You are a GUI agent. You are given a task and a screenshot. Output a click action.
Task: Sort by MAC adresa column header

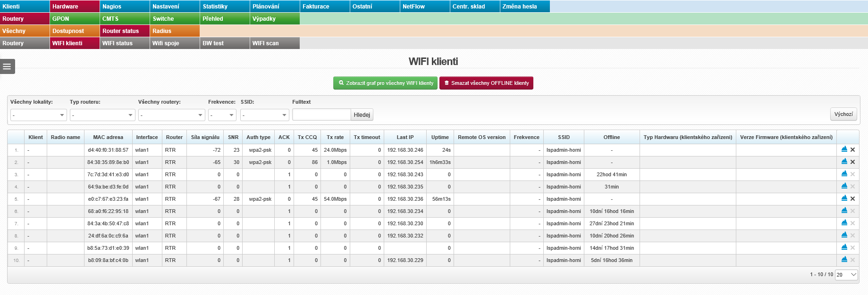point(108,137)
